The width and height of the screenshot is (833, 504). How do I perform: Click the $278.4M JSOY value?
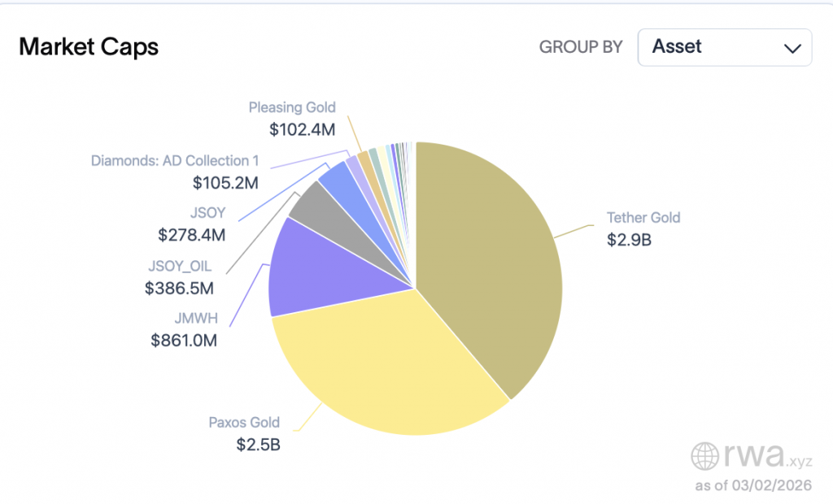191,235
